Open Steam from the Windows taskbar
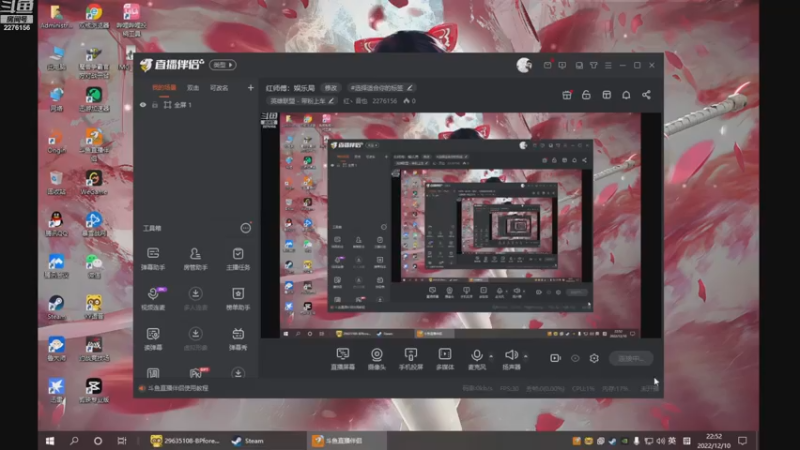The height and width of the screenshot is (450, 800). pos(248,441)
